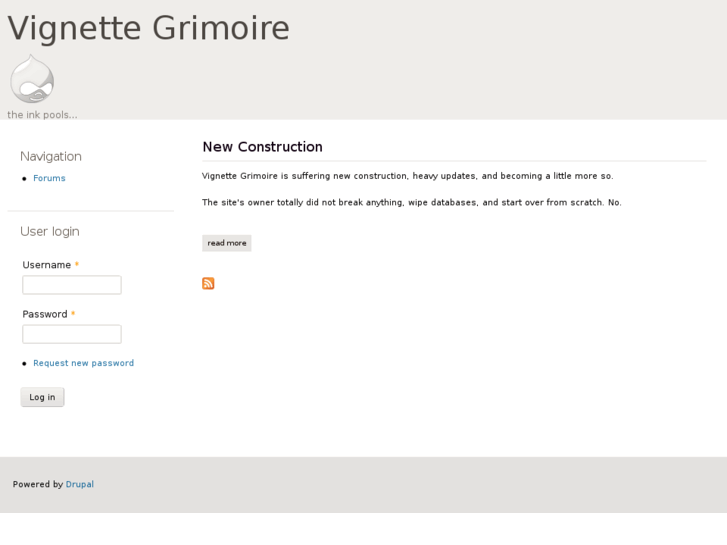
Task: Click the Vignette Grimoire site title
Action: 149,28
